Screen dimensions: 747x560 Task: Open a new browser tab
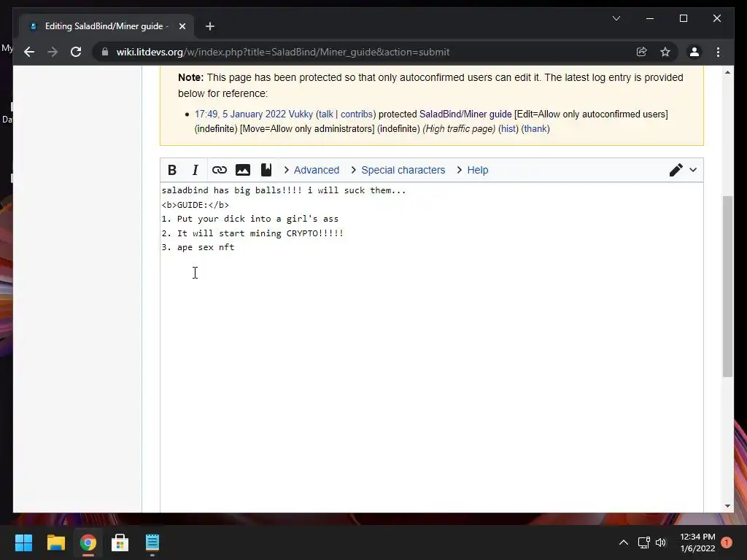[210, 26]
